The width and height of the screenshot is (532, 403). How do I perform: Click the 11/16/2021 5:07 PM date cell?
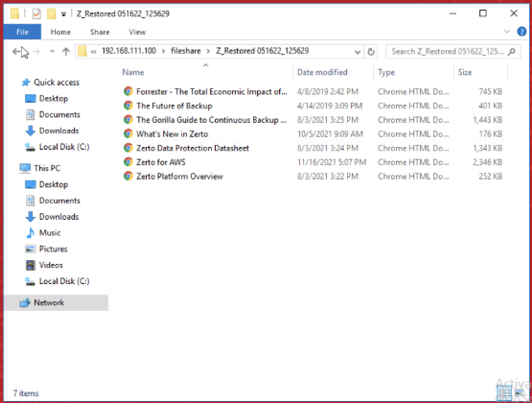pos(332,162)
